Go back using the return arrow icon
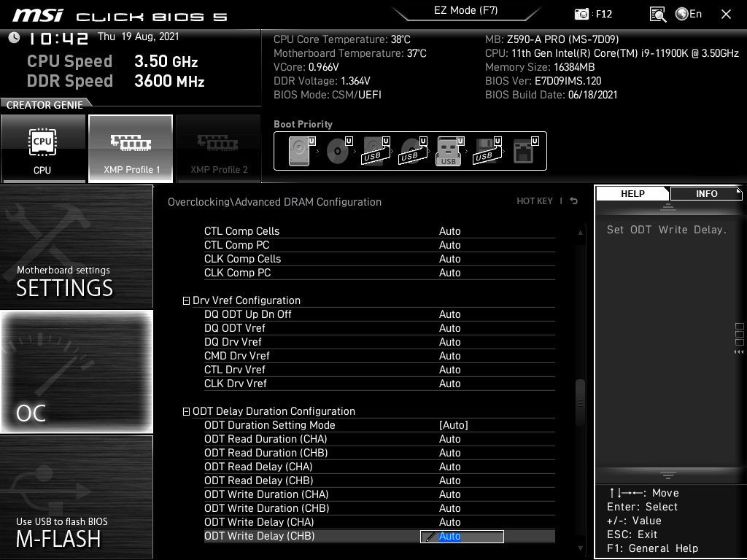This screenshot has width=747, height=560. [574, 201]
